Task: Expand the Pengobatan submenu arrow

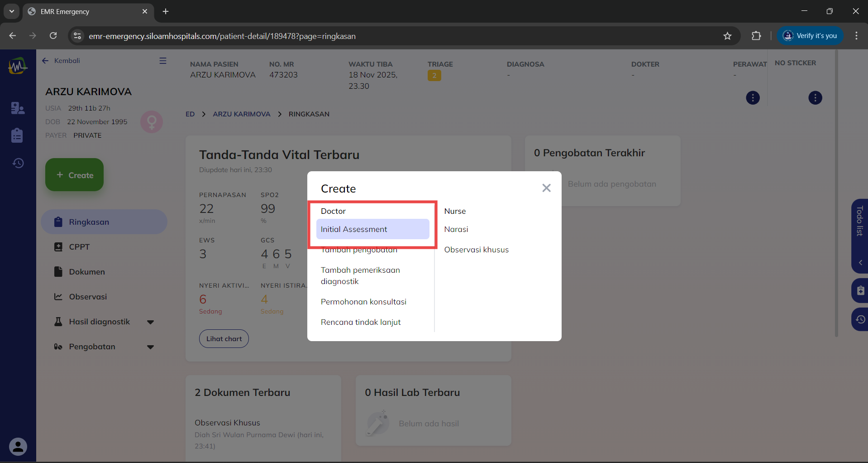Action: tap(151, 347)
